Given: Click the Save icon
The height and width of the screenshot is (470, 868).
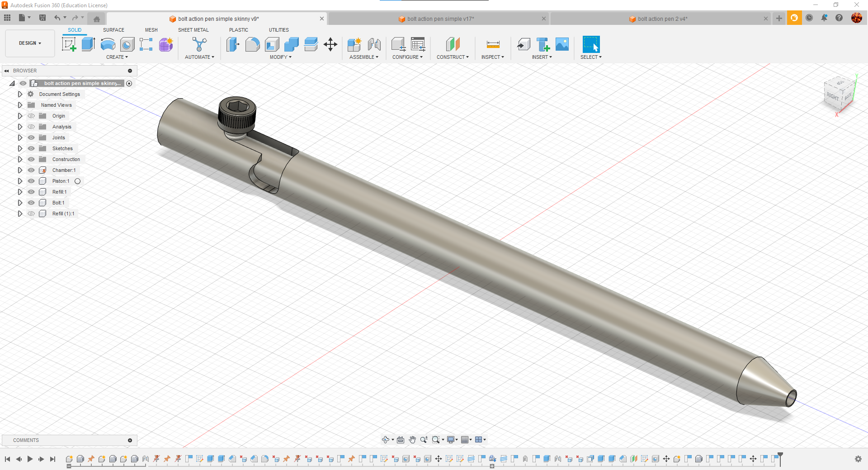Looking at the screenshot, I should coord(42,18).
